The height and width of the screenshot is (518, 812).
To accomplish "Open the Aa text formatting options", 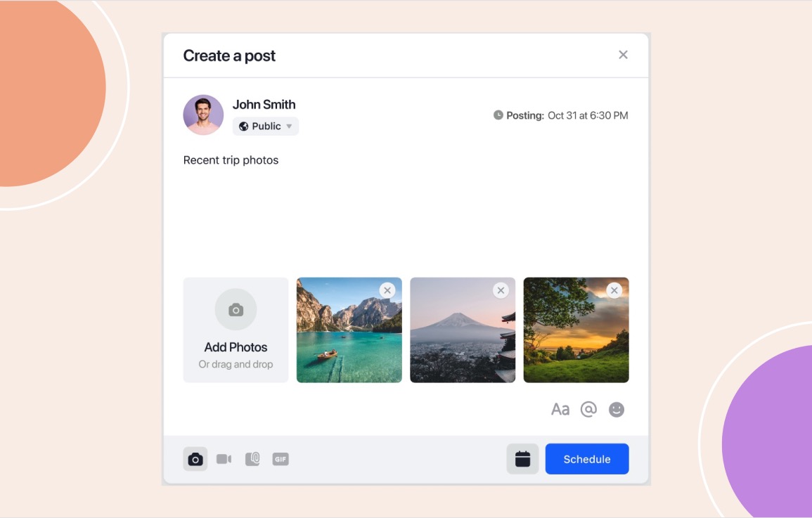I will click(x=560, y=409).
